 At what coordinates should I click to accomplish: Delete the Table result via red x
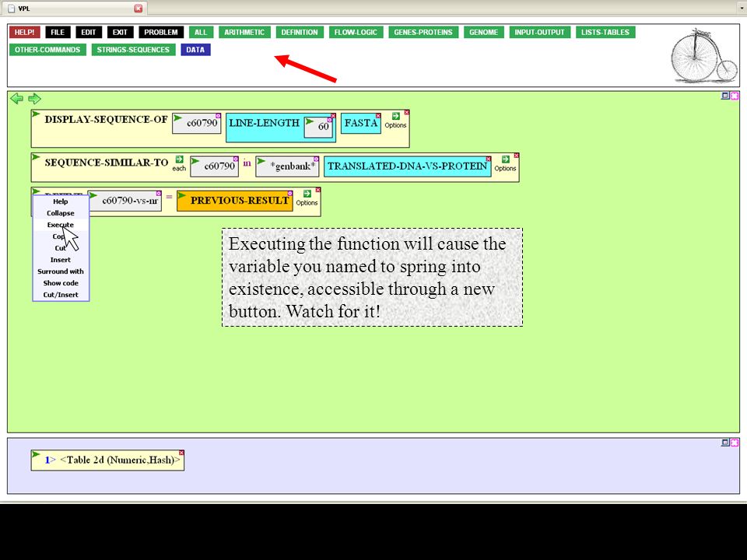pos(181,453)
